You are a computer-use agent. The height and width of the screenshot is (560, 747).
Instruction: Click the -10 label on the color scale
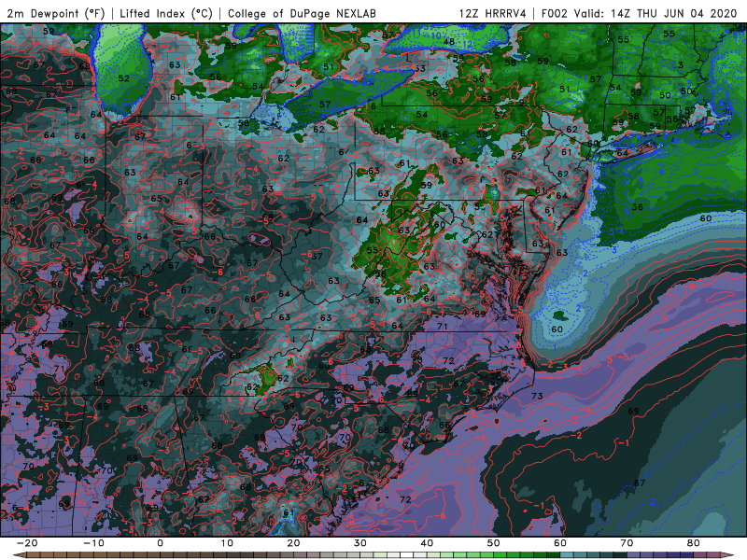click(x=93, y=543)
